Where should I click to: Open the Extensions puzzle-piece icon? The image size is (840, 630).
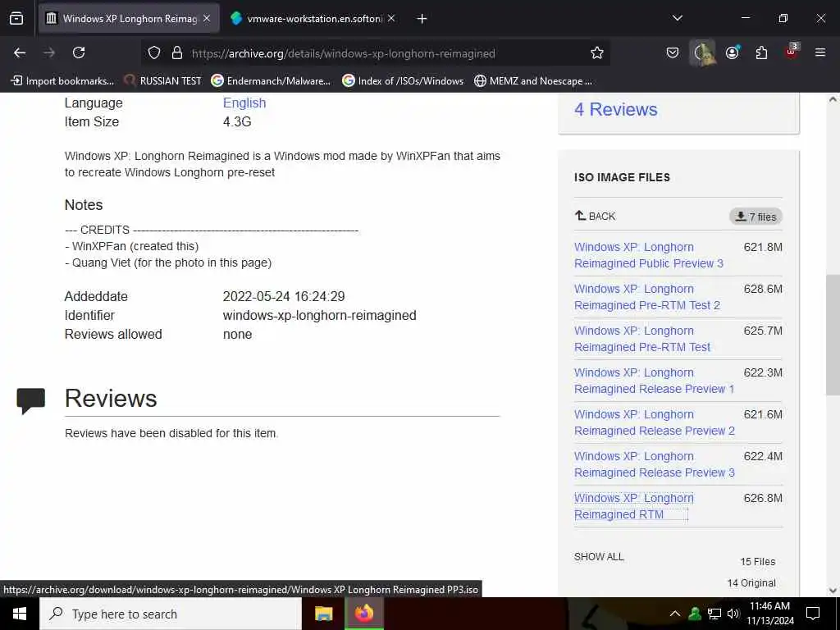point(761,52)
